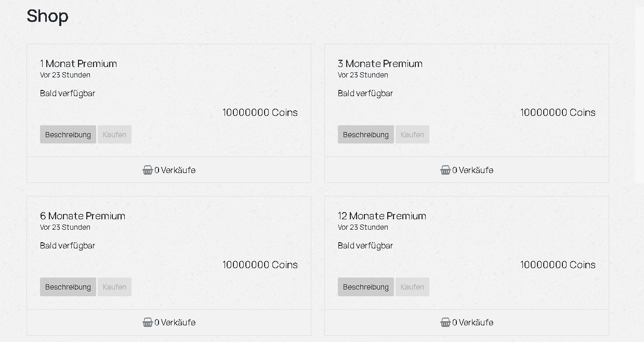Click 0 Verkäufe text under 1 Monat Premium
Image resolution: width=644 pixels, height=342 pixels.
pos(175,170)
